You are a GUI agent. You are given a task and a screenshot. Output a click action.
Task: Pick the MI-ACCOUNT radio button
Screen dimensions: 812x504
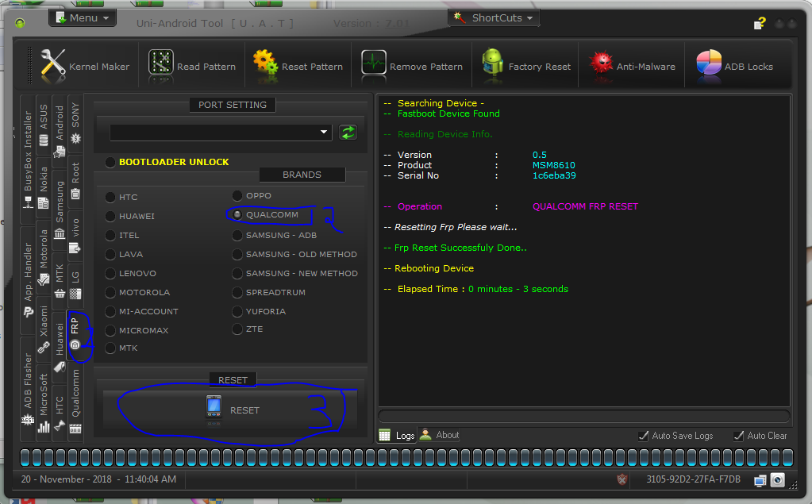pyautogui.click(x=110, y=311)
